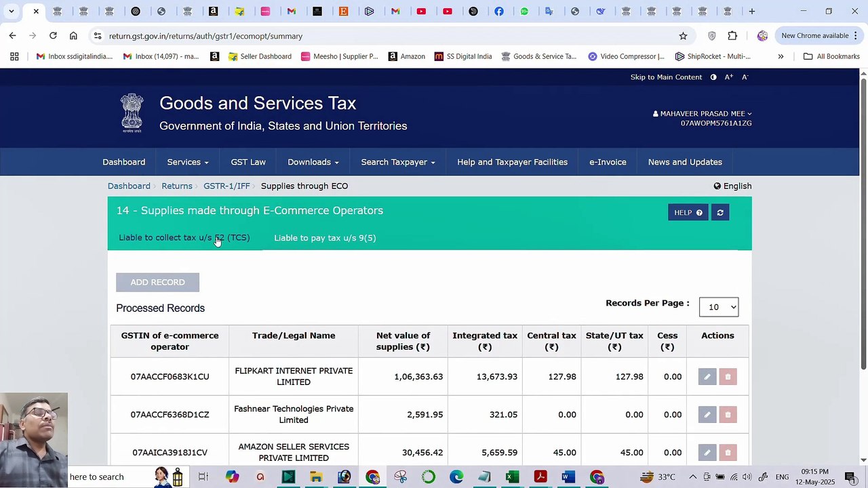Open Excel from the taskbar
Image resolution: width=868 pixels, height=488 pixels.
pyautogui.click(x=512, y=477)
